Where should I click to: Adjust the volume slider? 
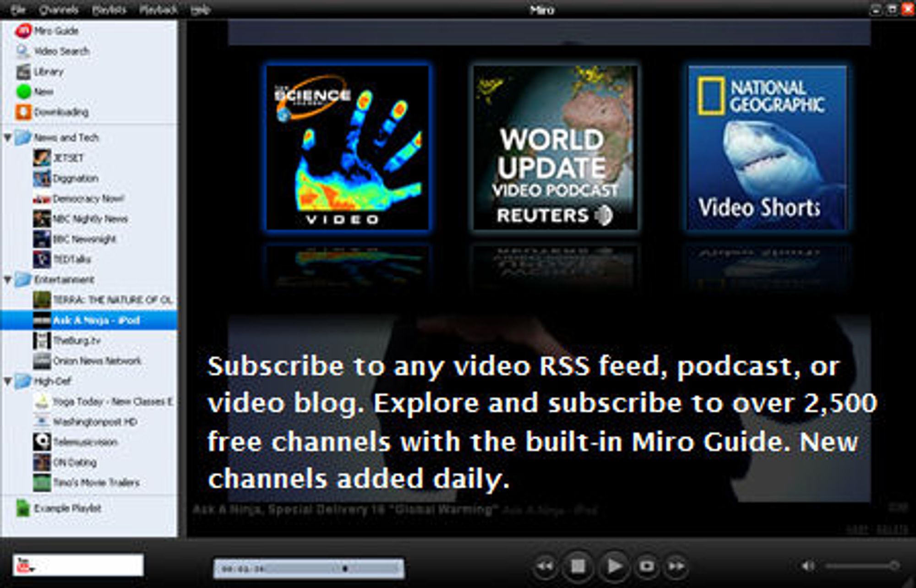pyautogui.click(x=862, y=566)
